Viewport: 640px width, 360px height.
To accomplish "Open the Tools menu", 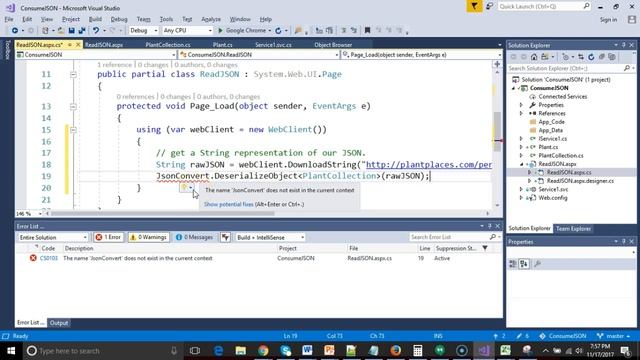I will click(x=166, y=19).
